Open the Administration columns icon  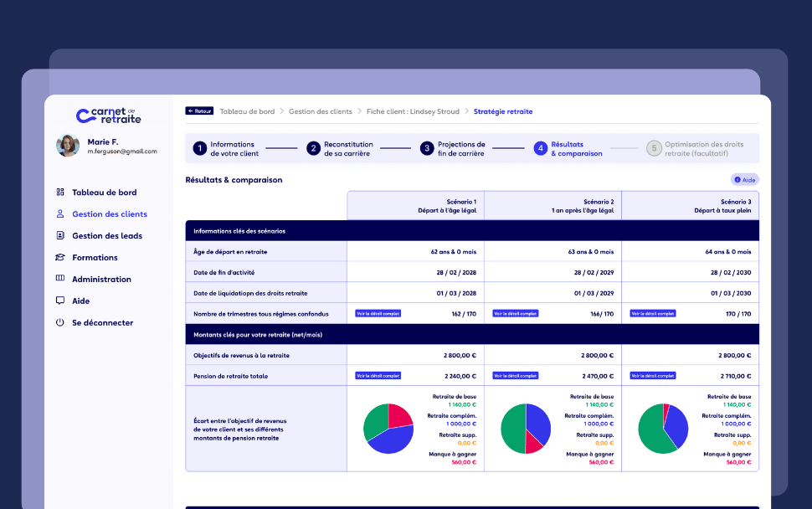[x=60, y=279]
